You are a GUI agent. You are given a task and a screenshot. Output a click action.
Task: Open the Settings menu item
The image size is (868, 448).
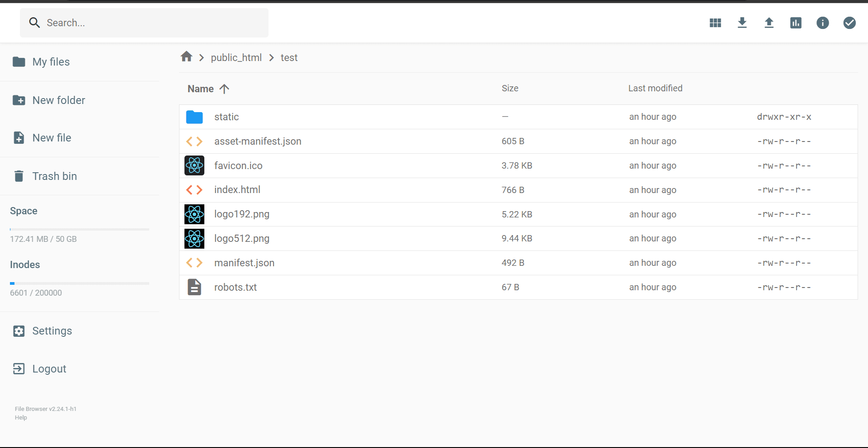52,330
